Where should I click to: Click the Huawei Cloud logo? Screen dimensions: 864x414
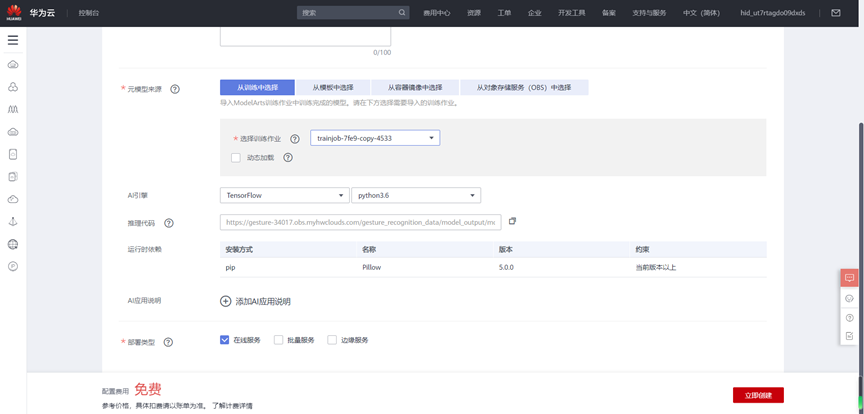(14, 12)
